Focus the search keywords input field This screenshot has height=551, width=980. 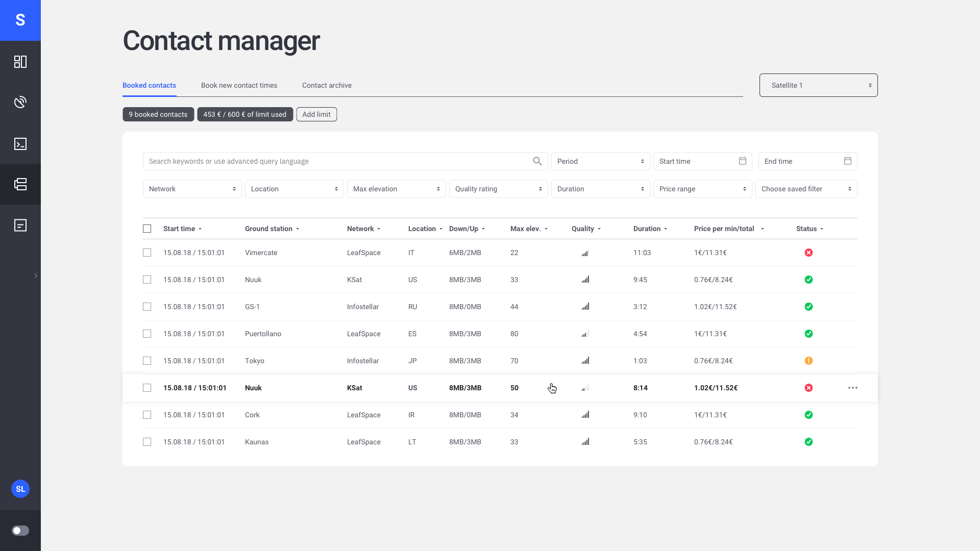pyautogui.click(x=337, y=161)
